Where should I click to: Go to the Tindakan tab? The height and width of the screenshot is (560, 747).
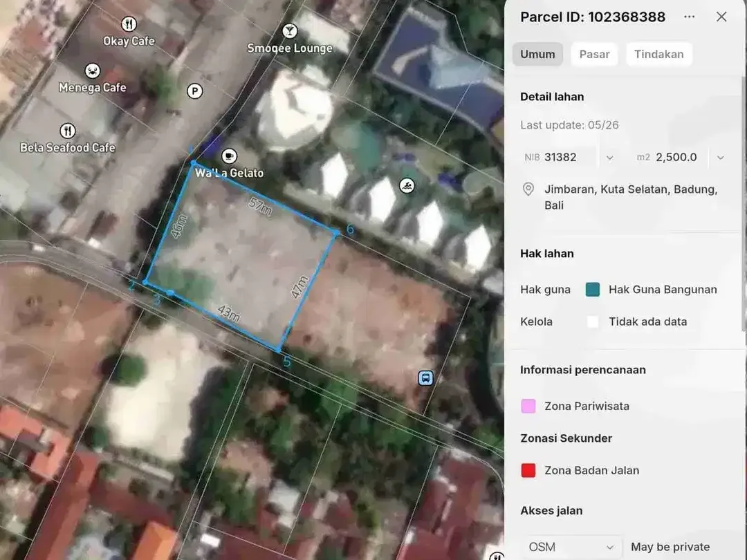point(659,54)
